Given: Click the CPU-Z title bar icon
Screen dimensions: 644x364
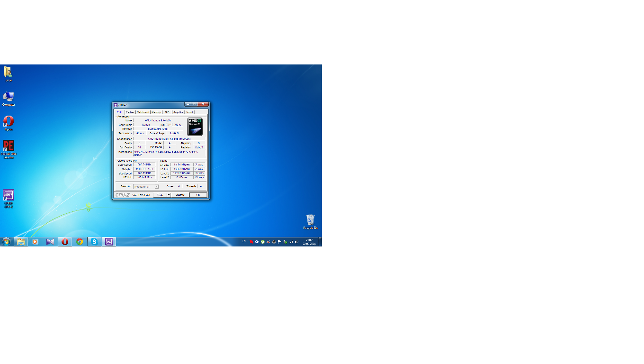Looking at the screenshot, I should click(116, 105).
